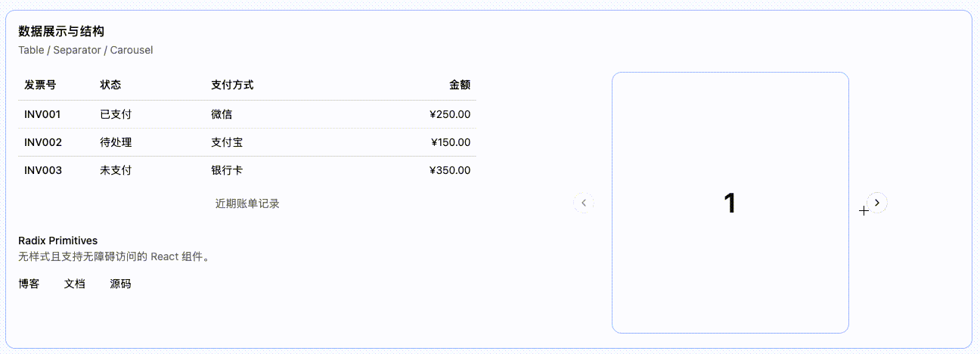The width and height of the screenshot is (980, 354).
Task: Click the carousel previous arrow button
Action: [584, 203]
